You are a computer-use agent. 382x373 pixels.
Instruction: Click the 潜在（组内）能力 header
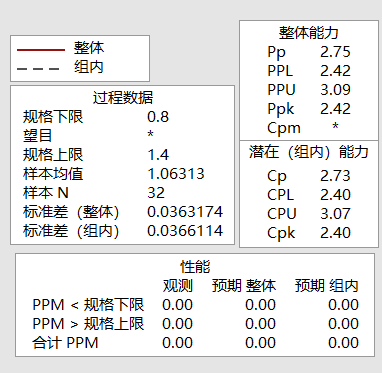(x=309, y=152)
